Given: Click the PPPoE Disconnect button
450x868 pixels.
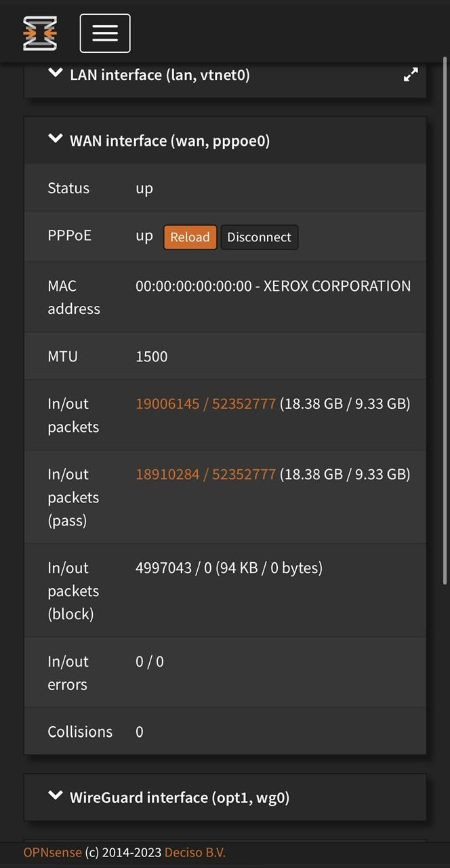Looking at the screenshot, I should [259, 237].
